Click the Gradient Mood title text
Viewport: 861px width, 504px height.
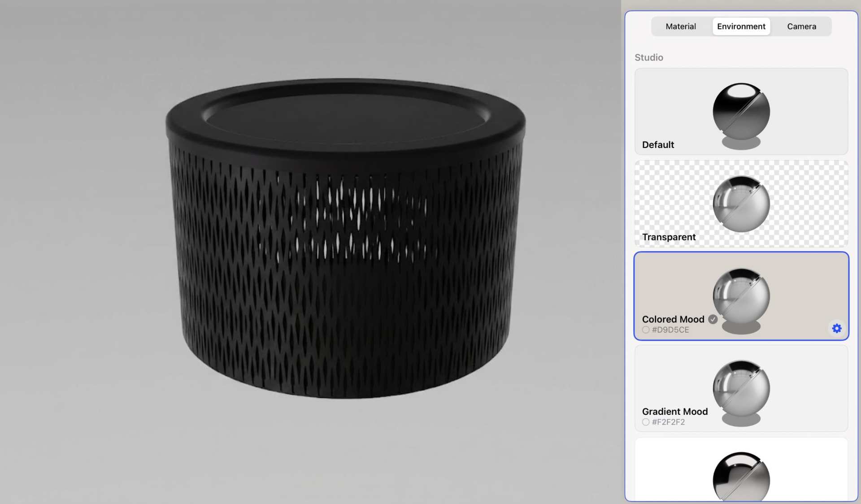click(x=674, y=412)
